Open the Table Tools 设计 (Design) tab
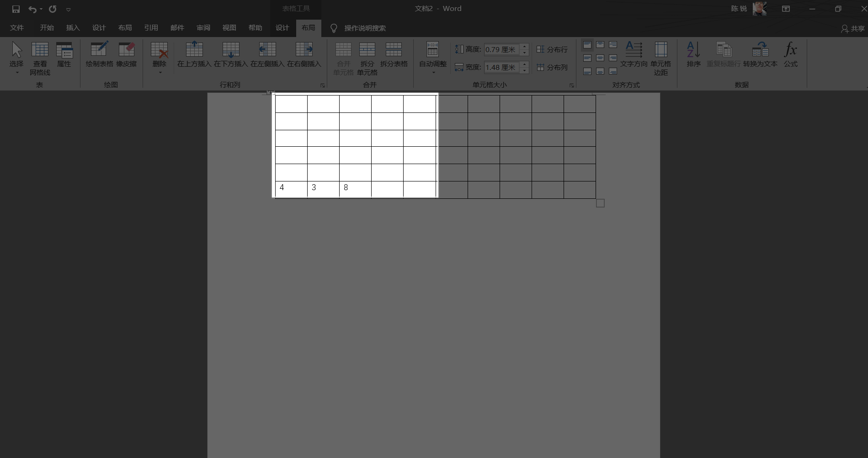 pos(282,28)
